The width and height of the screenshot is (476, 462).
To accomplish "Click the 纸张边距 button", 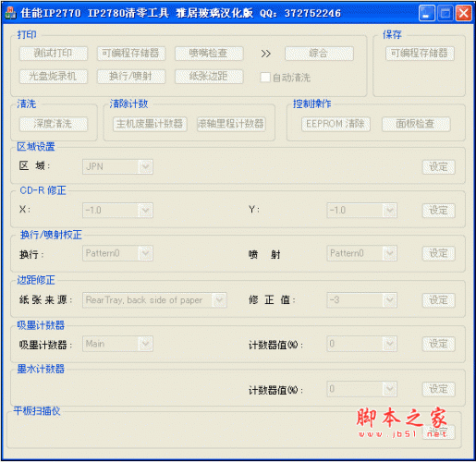I will (x=209, y=77).
